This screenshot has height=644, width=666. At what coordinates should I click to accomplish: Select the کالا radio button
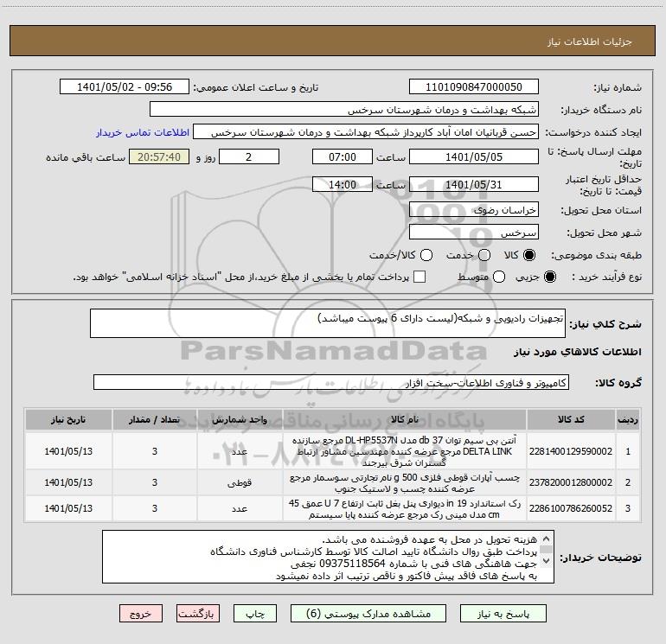[529, 255]
